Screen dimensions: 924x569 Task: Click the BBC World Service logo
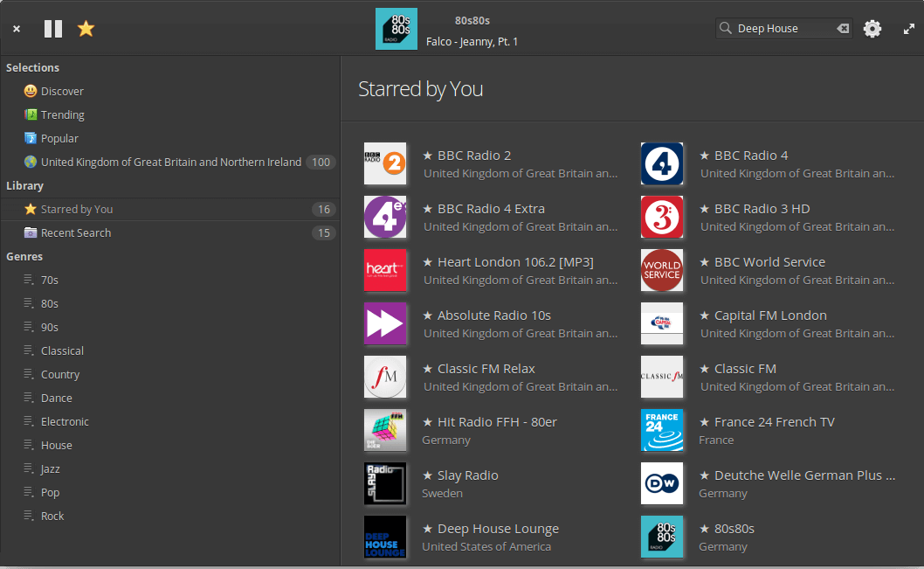662,270
